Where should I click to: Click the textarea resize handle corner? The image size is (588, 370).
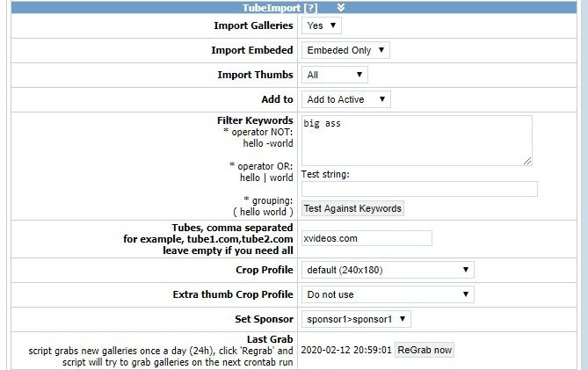[x=527, y=161]
